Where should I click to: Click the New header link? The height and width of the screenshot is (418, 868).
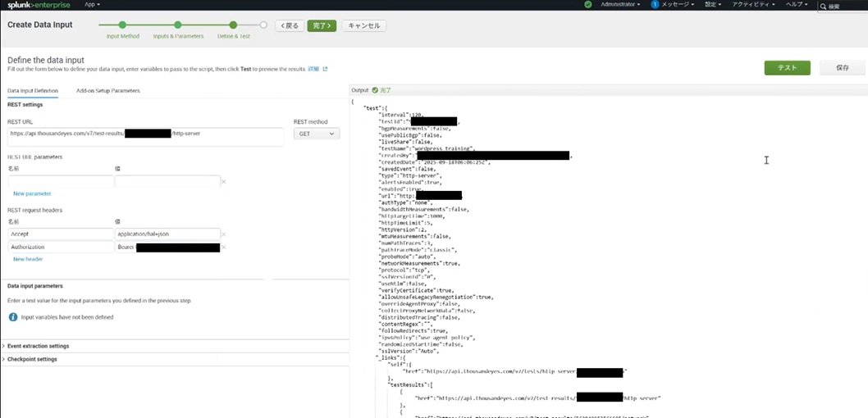tap(28, 259)
